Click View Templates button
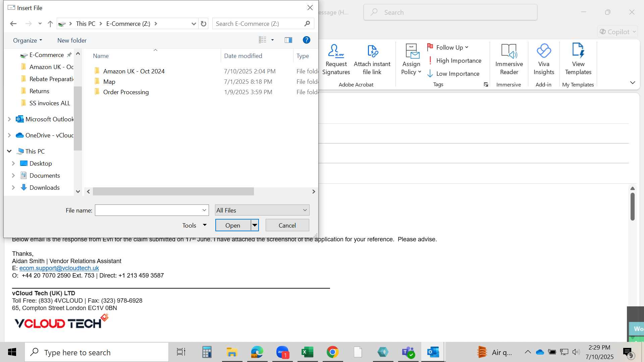 pos(578,60)
